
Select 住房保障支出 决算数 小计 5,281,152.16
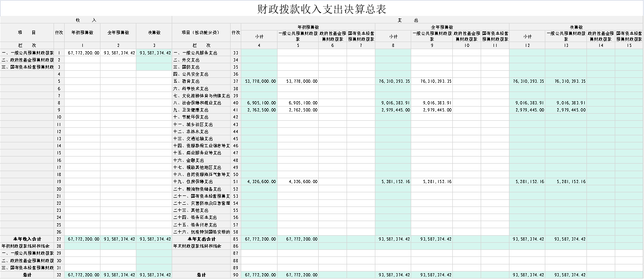(x=527, y=181)
